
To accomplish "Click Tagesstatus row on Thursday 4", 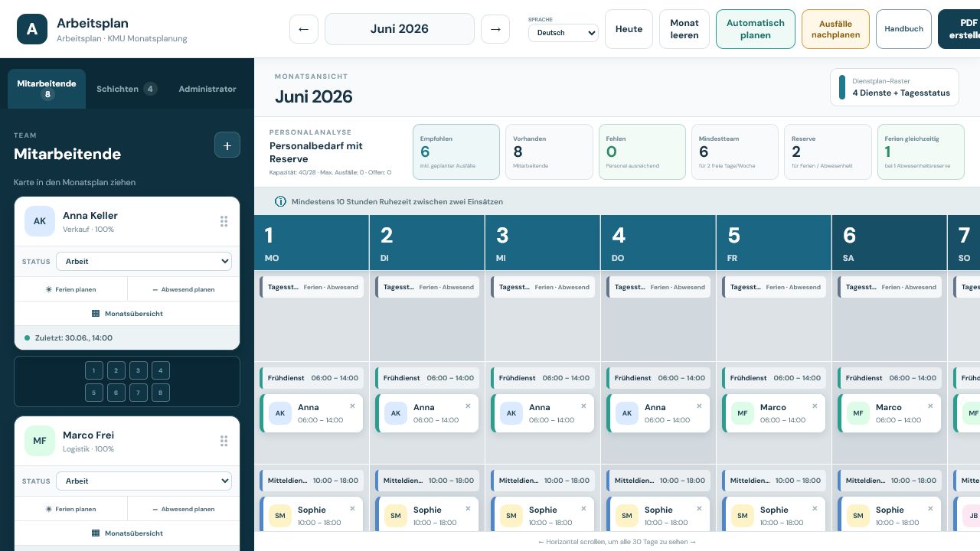I will (658, 287).
